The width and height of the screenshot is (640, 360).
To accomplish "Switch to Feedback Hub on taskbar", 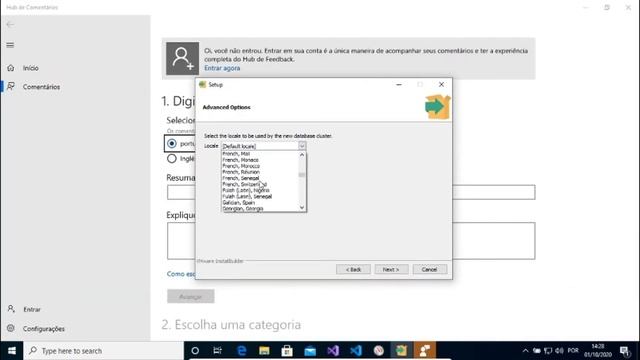I will tap(425, 351).
